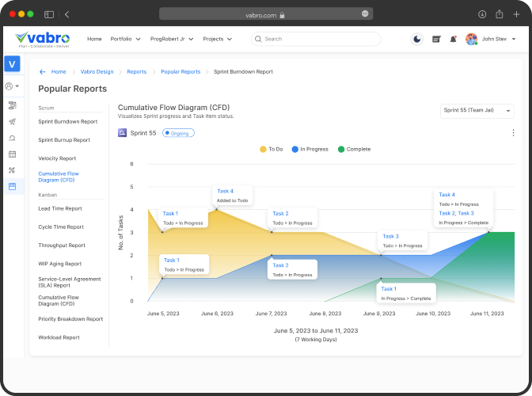Click the blue V workspace icon

coord(12,64)
